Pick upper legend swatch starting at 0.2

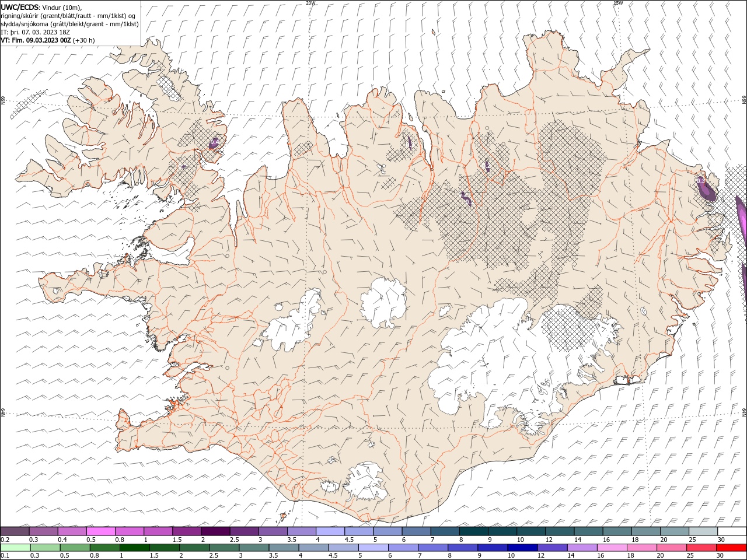pyautogui.click(x=15, y=531)
